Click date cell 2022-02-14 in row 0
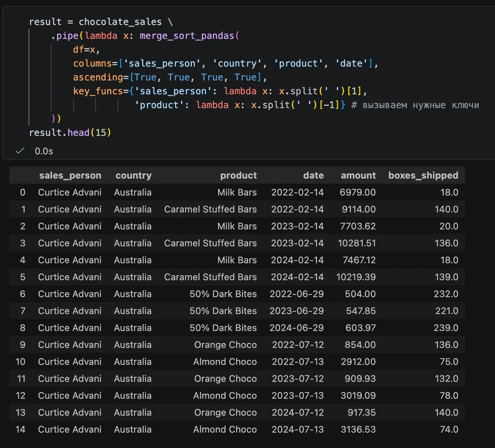 tap(297, 192)
